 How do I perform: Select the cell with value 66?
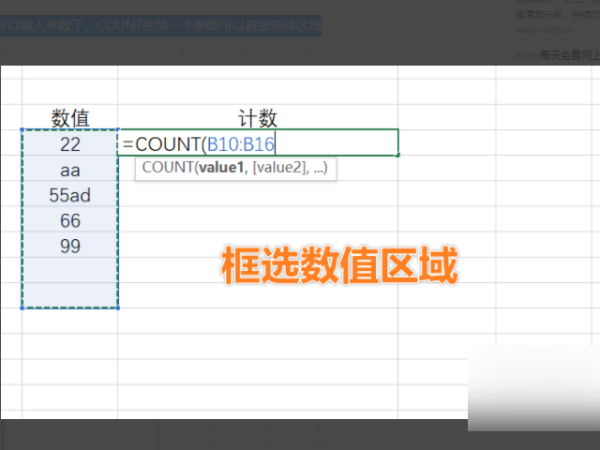(x=70, y=219)
